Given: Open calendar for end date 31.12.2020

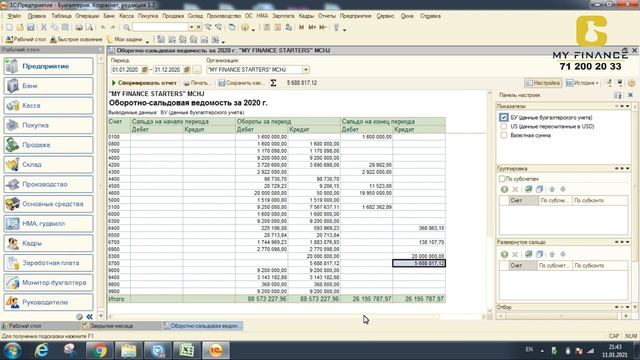Looking at the screenshot, I should tap(187, 70).
